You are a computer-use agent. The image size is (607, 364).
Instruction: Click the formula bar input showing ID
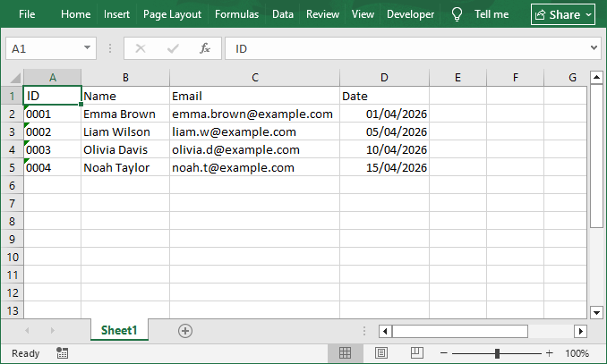pos(406,48)
